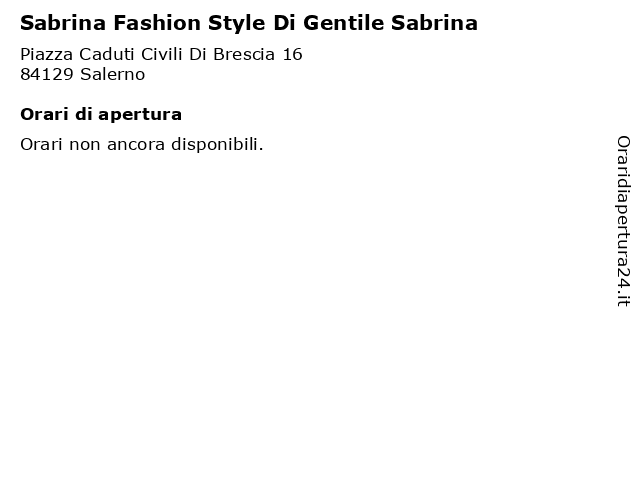Click the word apertura in the subheading
The width and height of the screenshot is (640, 480).
pyautogui.click(x=140, y=116)
